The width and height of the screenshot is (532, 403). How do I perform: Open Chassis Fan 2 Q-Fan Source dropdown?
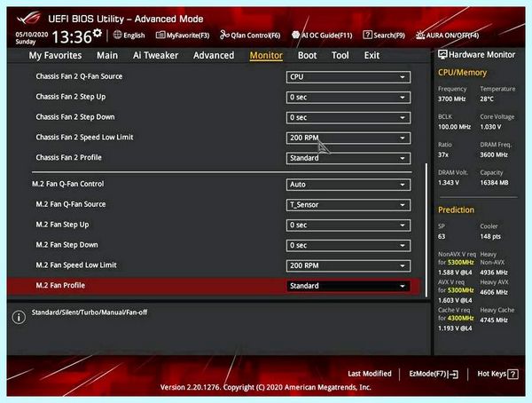click(348, 77)
